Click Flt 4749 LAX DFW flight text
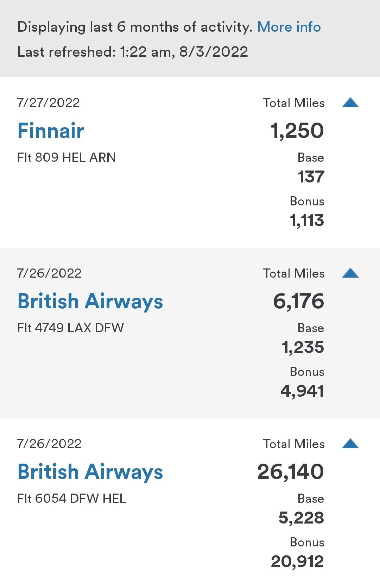The image size is (380, 588). 70,328
